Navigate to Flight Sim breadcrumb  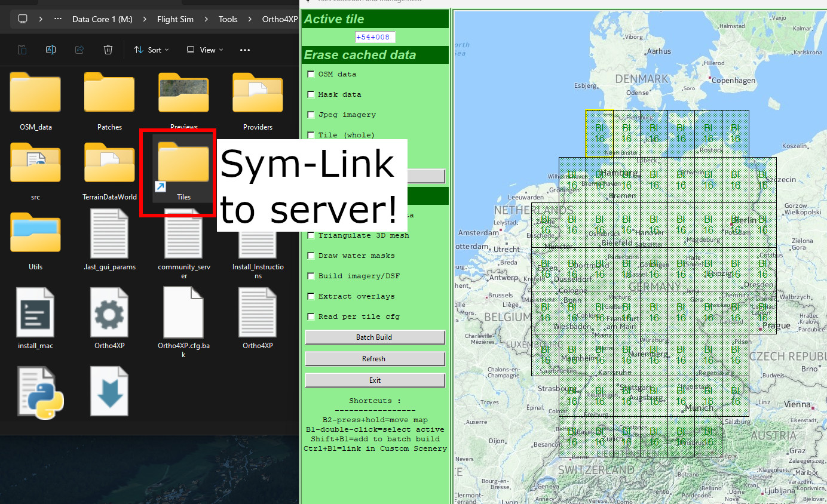tap(175, 19)
